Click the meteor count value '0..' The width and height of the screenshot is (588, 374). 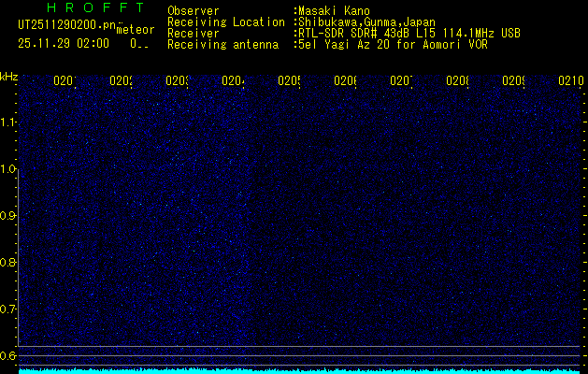[139, 44]
